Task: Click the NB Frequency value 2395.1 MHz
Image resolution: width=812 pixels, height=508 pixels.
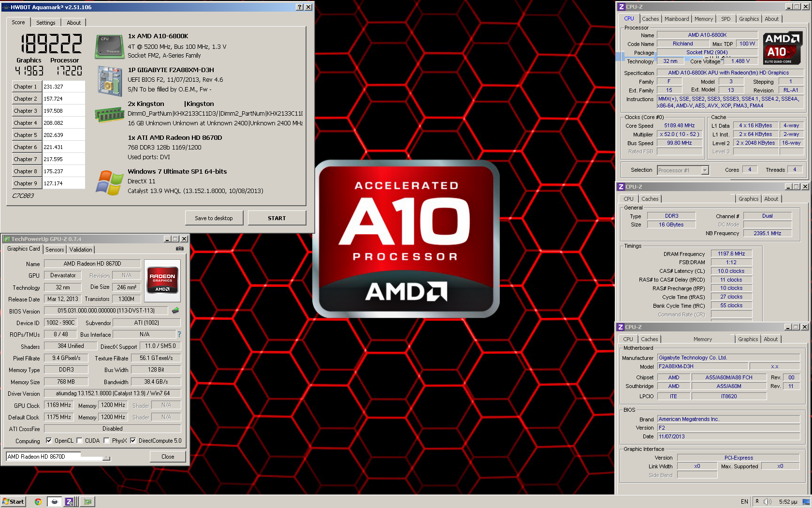Action: tap(768, 233)
